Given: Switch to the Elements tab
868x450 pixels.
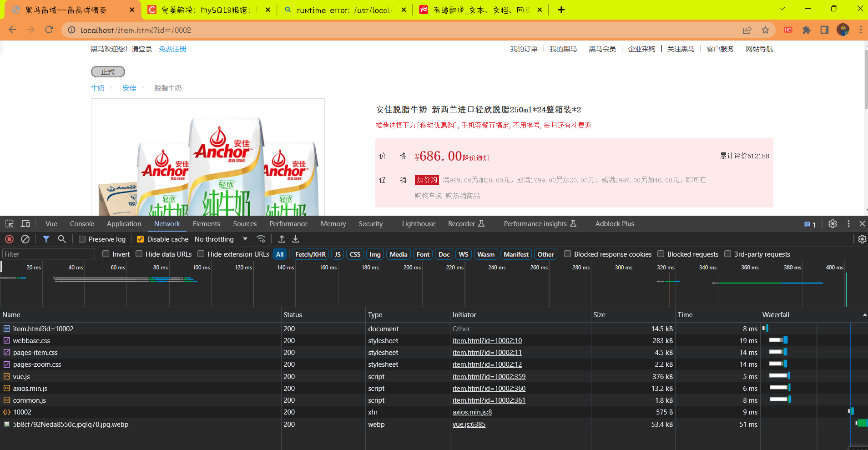Looking at the screenshot, I should point(206,224).
